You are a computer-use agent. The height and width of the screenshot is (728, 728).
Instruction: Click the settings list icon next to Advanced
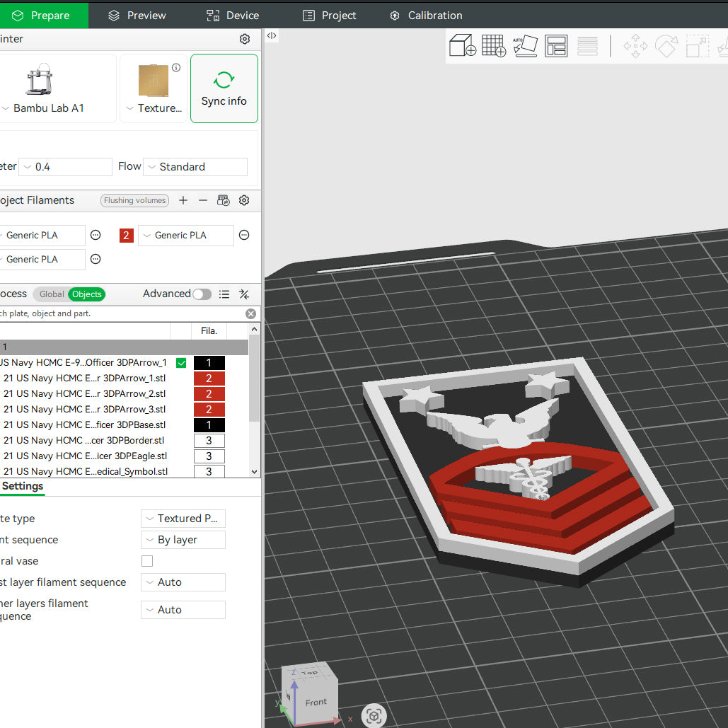224,294
